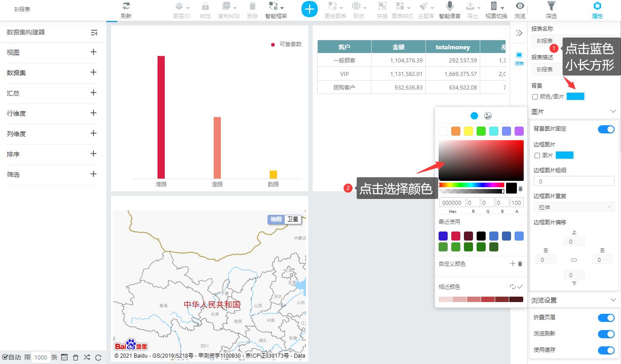The width and height of the screenshot is (621, 364).
Task: Toggle the 自动 checkbox
Action: [x=5, y=357]
